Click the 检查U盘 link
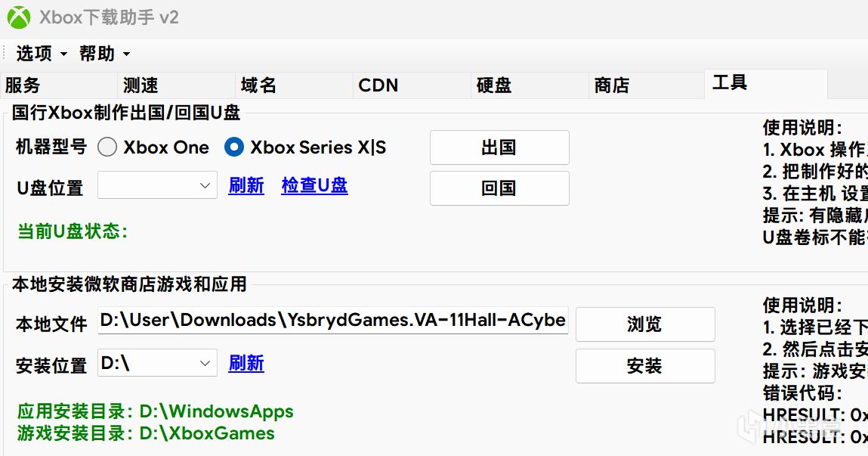 [x=314, y=185]
